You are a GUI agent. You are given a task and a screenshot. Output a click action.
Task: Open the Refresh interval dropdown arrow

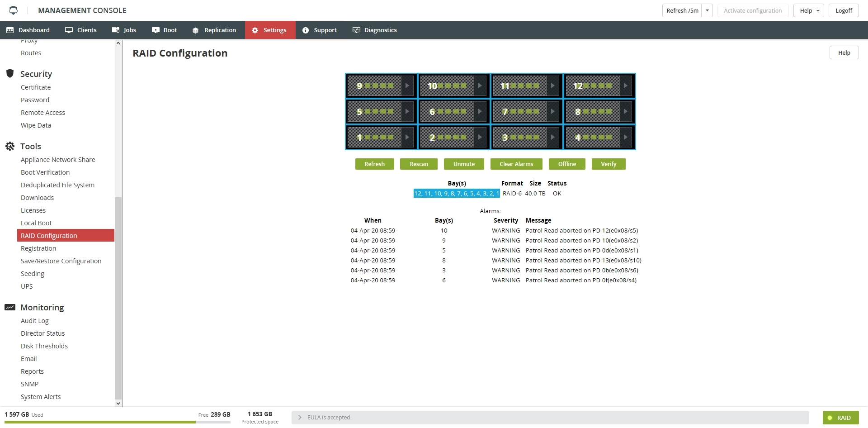707,10
